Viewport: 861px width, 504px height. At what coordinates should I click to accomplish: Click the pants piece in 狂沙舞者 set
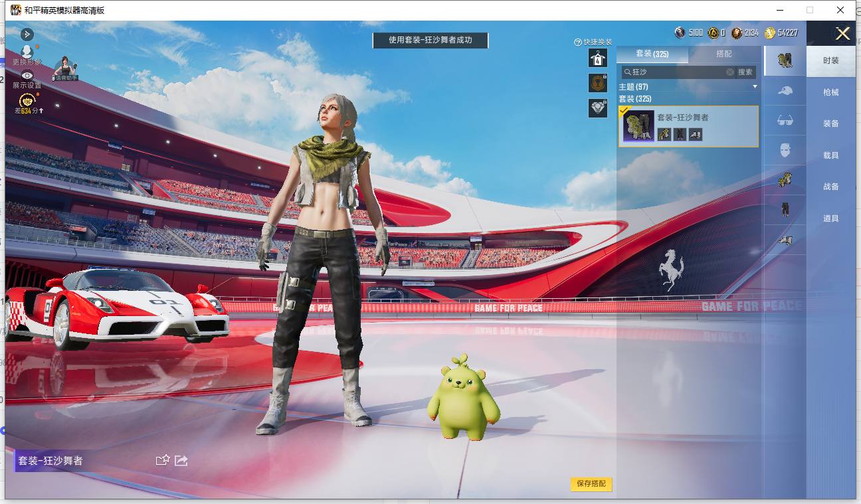point(680,134)
